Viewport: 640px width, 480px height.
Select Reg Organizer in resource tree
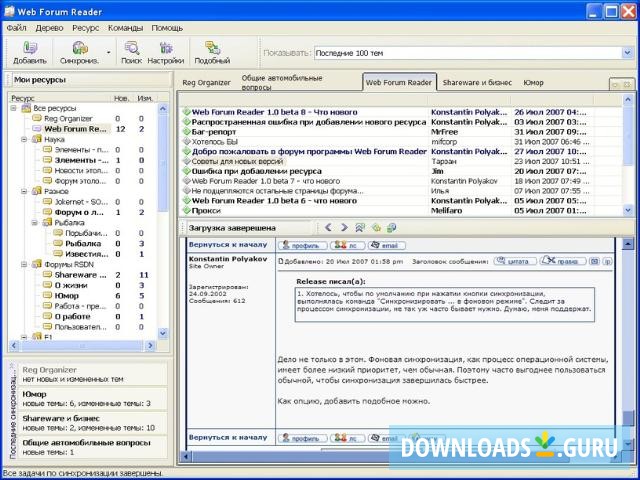pos(68,119)
